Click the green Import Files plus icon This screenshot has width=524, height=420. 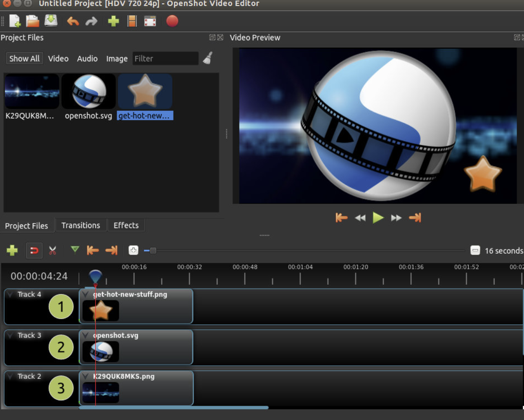point(113,21)
